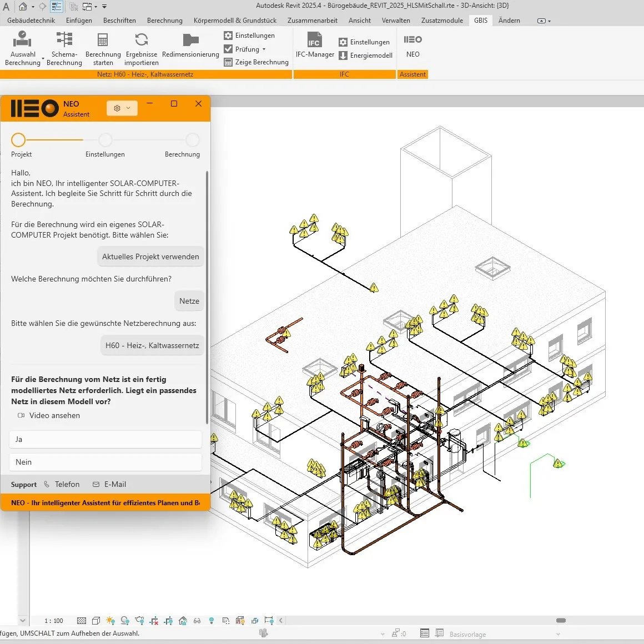
Task: Switch to the Gebäudetechnik ribbon tab
Action: [x=31, y=21]
